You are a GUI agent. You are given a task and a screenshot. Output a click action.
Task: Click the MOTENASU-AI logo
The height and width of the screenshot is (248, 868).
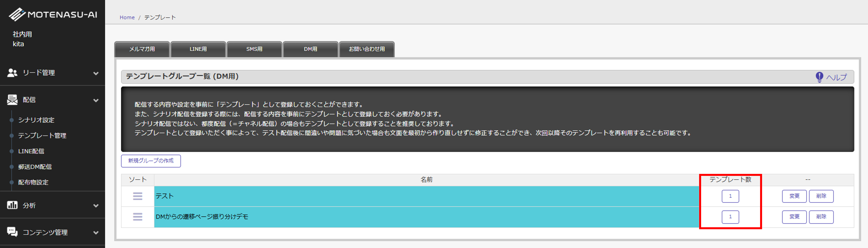[x=53, y=14]
